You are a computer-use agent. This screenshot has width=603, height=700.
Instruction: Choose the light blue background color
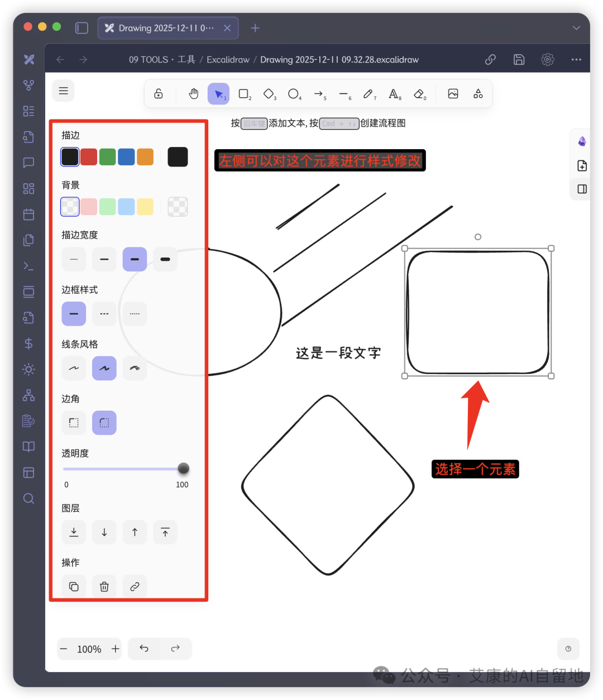coord(127,207)
